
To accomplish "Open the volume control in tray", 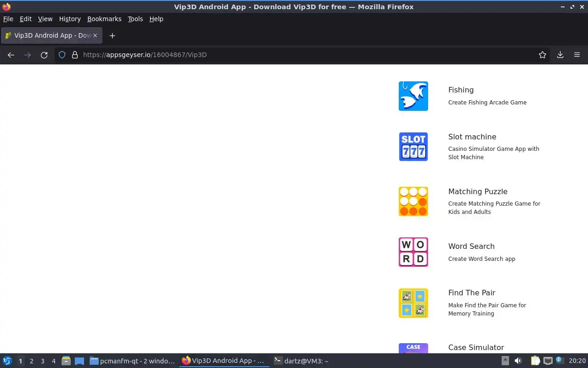I will point(518,361).
